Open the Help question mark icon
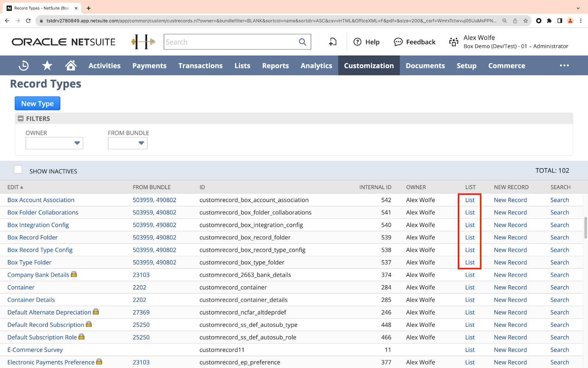 (x=357, y=42)
